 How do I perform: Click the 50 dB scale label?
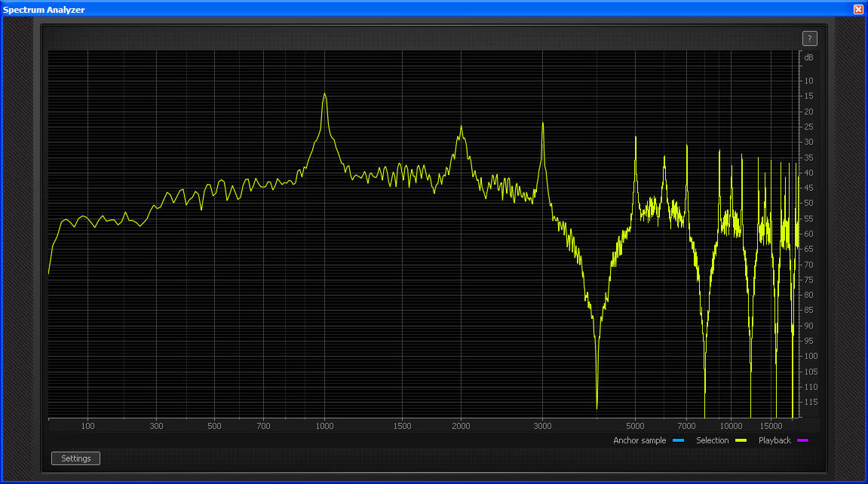(x=808, y=203)
